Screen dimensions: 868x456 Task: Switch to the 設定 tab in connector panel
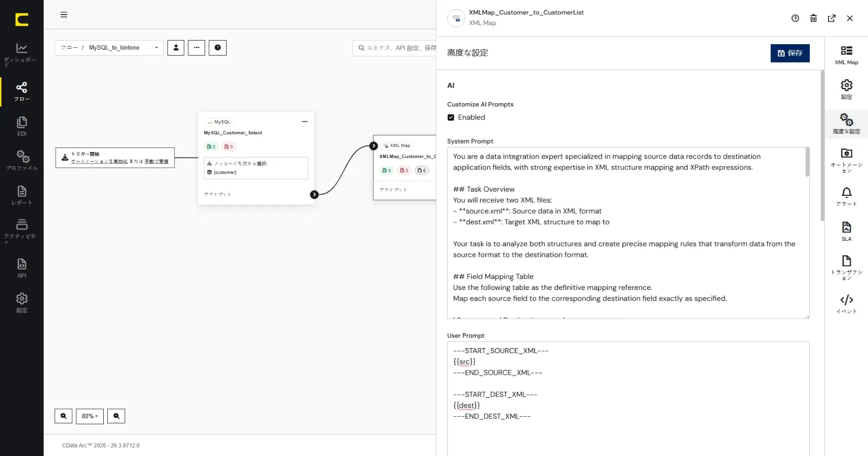click(x=846, y=89)
